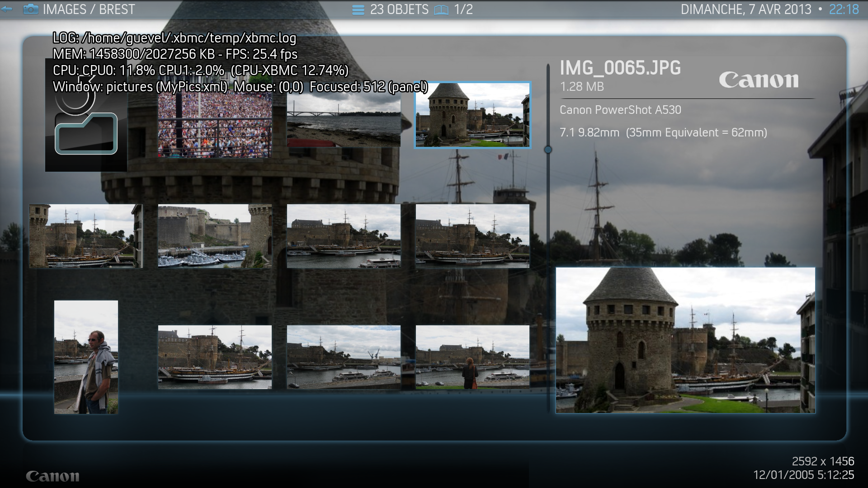
Task: Click the scrollbar handle beside the grid
Action: point(548,150)
